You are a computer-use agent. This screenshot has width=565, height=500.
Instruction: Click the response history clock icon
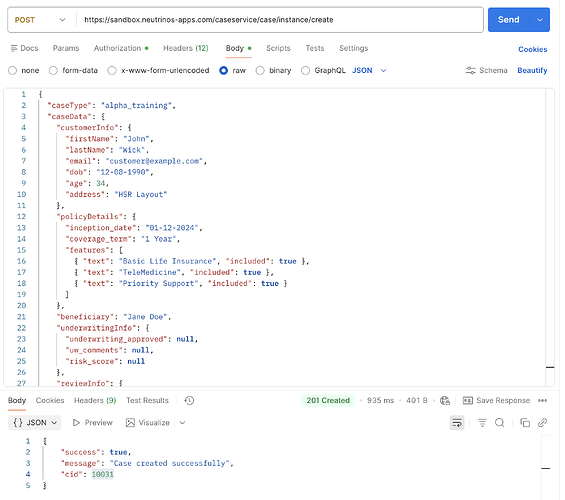click(x=189, y=401)
